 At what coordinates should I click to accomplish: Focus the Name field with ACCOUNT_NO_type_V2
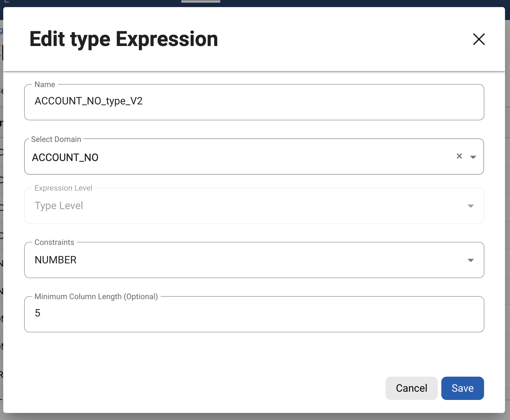click(254, 102)
